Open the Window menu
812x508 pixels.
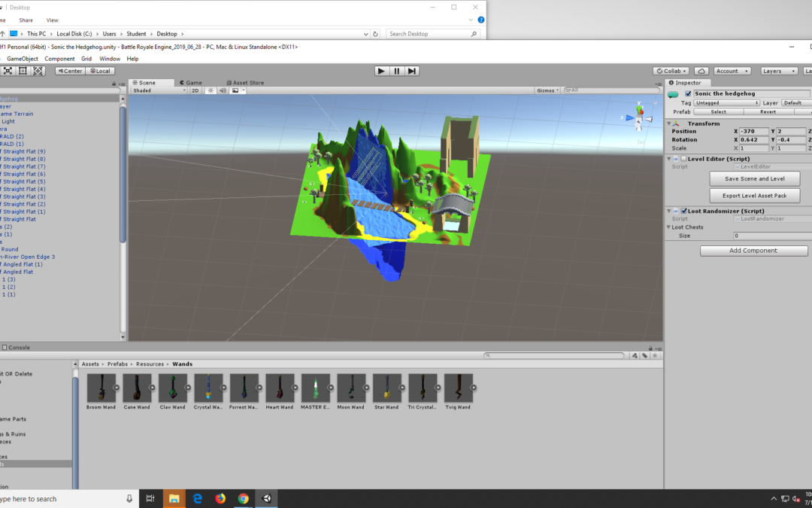point(110,59)
